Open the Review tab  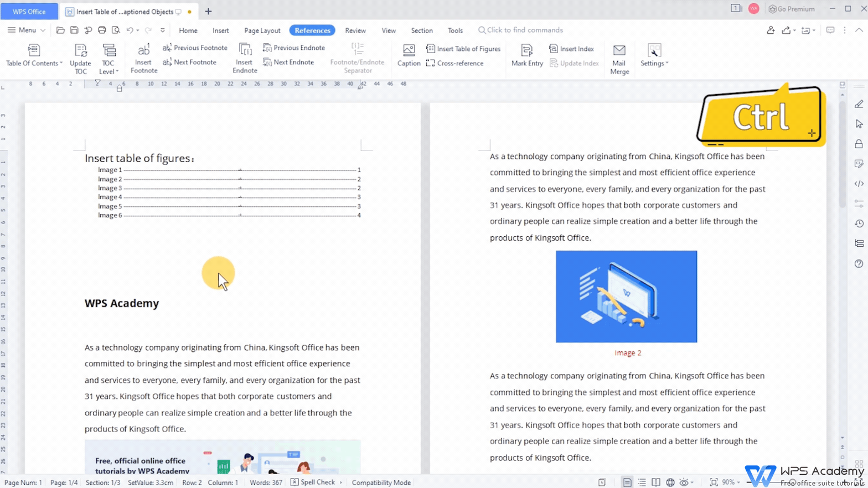[355, 30]
